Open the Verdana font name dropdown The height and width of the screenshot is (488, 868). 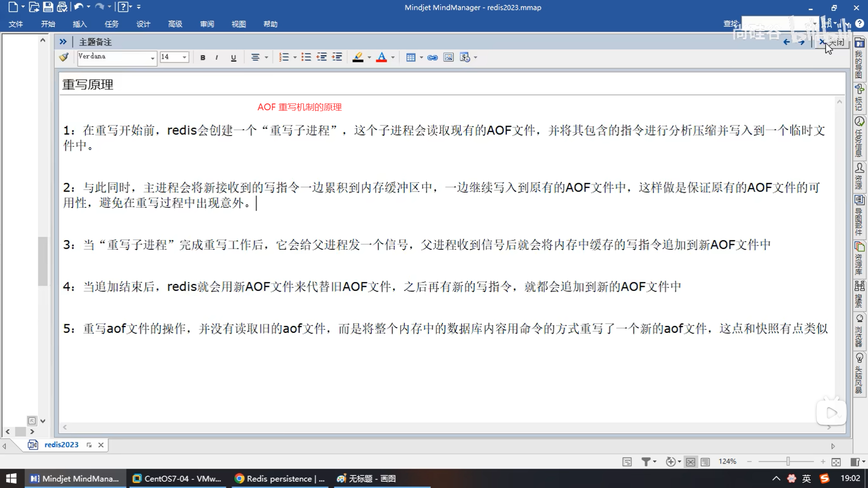tap(152, 57)
